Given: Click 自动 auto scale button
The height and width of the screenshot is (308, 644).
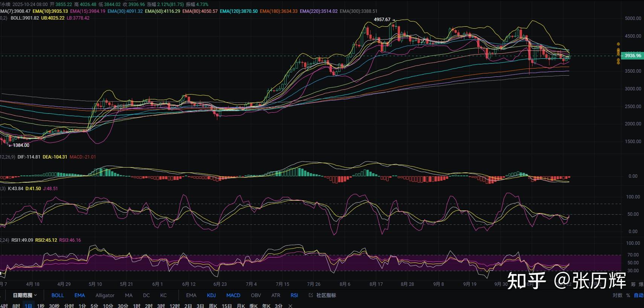Looking at the screenshot, I should click(x=638, y=295).
